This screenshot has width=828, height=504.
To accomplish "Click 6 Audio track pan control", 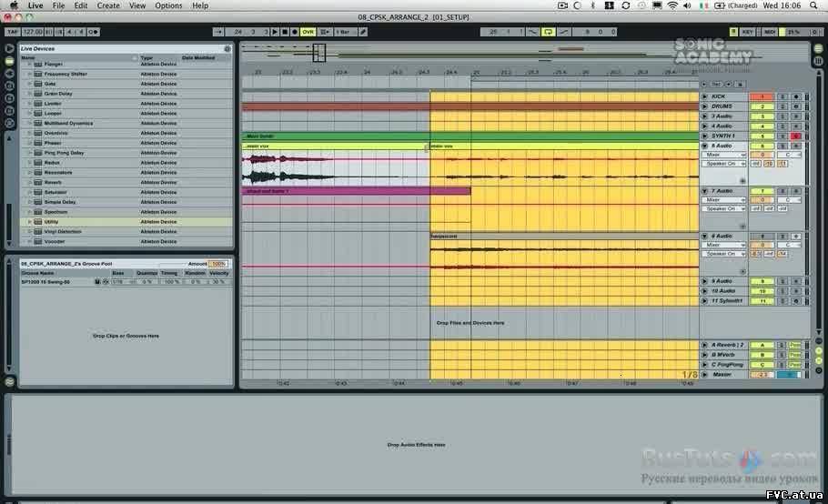I will pos(789,156).
